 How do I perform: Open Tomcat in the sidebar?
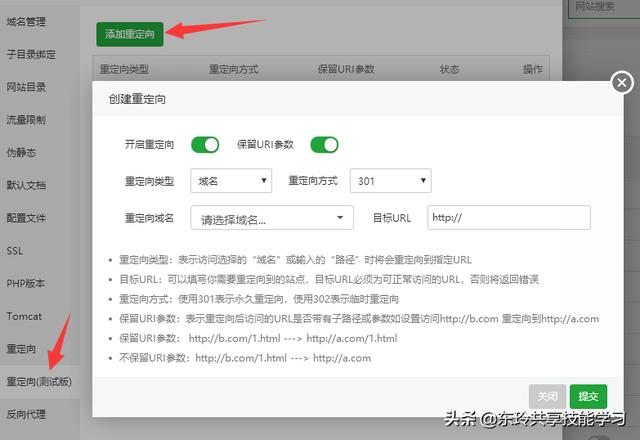[24, 316]
